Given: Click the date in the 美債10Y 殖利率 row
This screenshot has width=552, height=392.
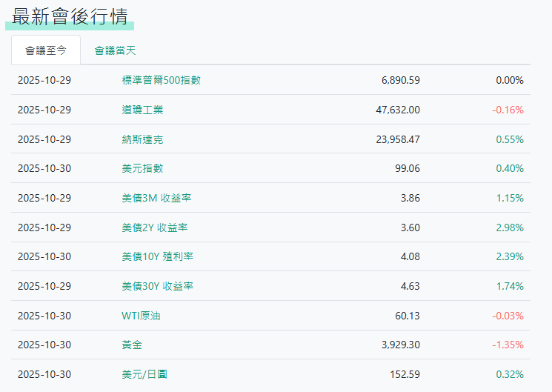Looking at the screenshot, I should (44, 256).
